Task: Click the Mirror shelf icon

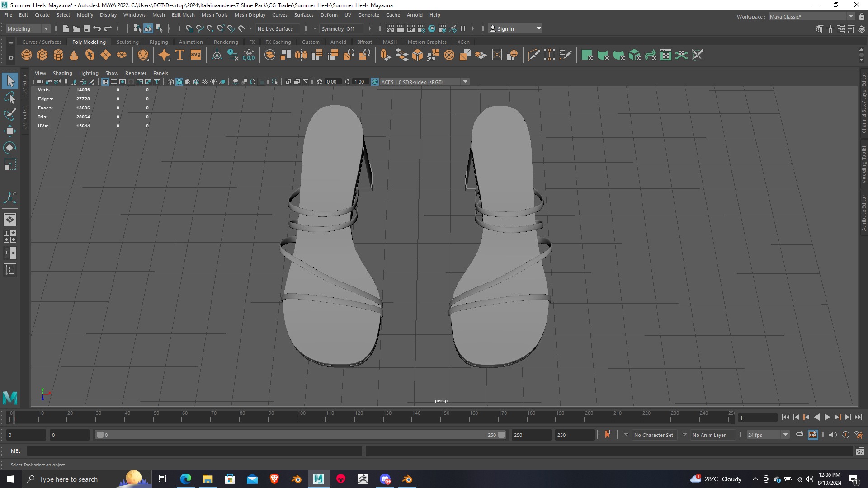Action: (x=301, y=55)
